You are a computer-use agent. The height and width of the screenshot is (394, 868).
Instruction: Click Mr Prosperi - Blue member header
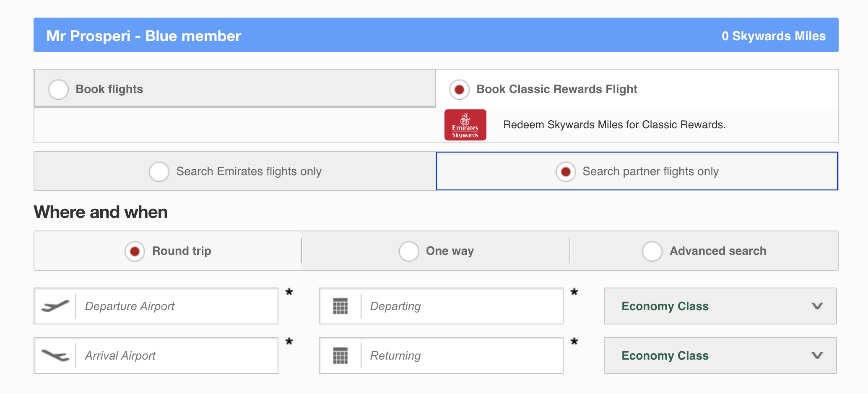pos(143,36)
